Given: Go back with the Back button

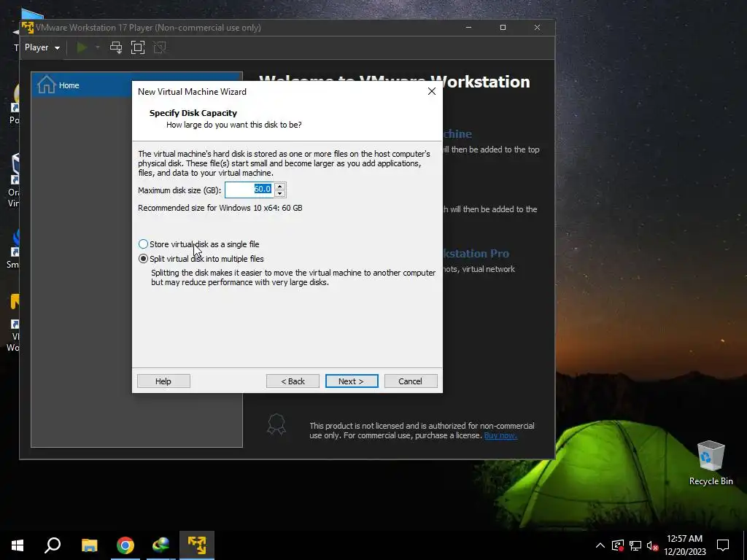Looking at the screenshot, I should (x=293, y=381).
